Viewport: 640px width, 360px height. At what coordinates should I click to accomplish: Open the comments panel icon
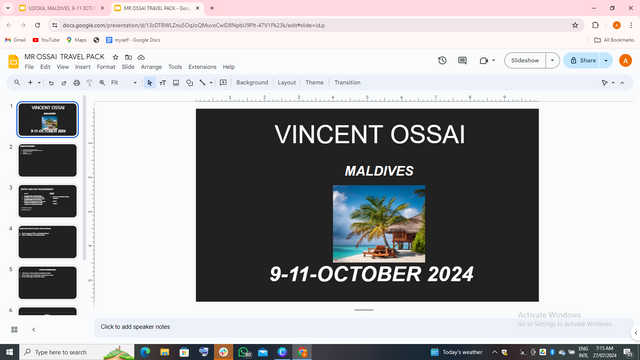462,60
